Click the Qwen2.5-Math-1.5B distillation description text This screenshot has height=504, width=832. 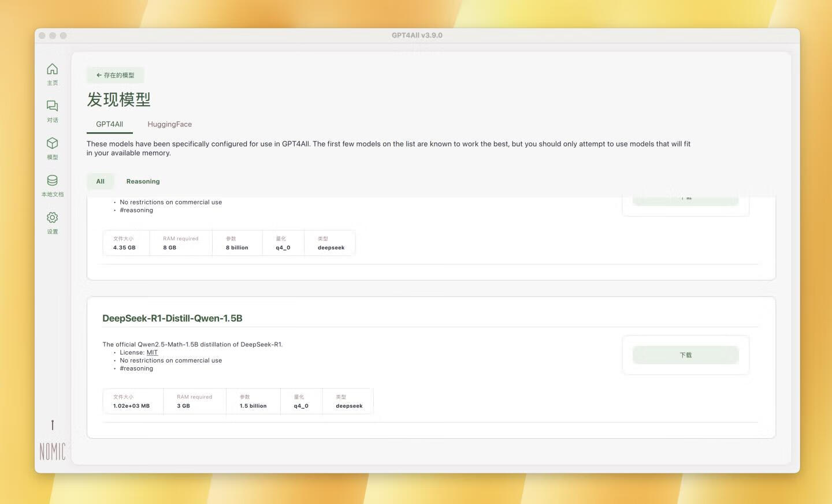(192, 344)
